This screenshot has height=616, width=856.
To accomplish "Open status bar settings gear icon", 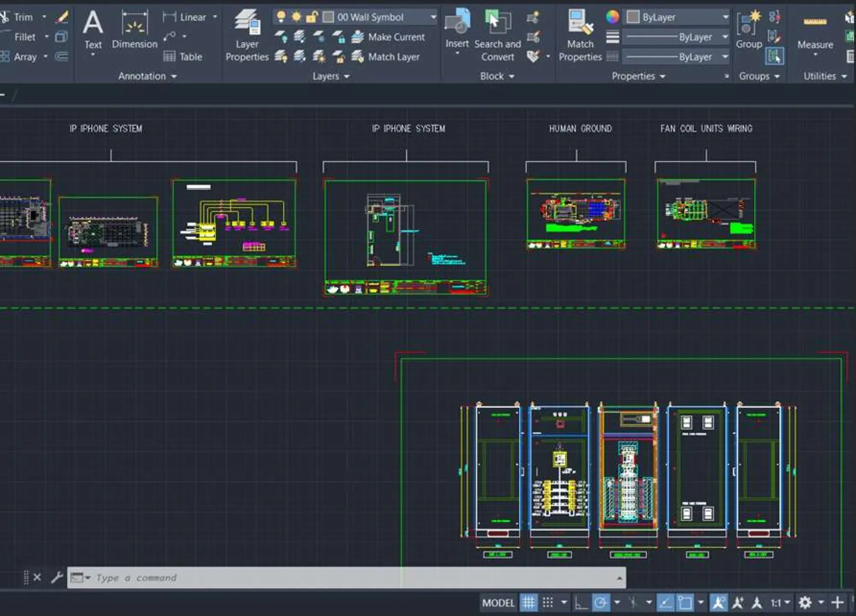I will (x=805, y=603).
